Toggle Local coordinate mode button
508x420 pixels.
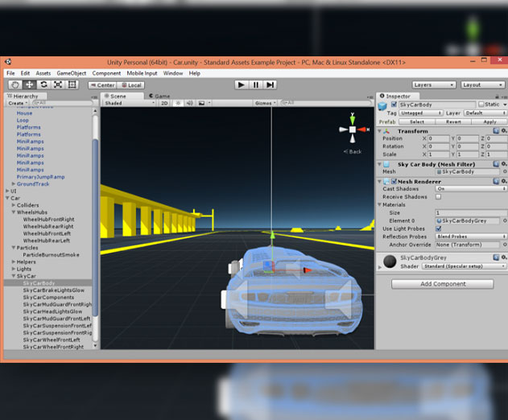tap(131, 85)
